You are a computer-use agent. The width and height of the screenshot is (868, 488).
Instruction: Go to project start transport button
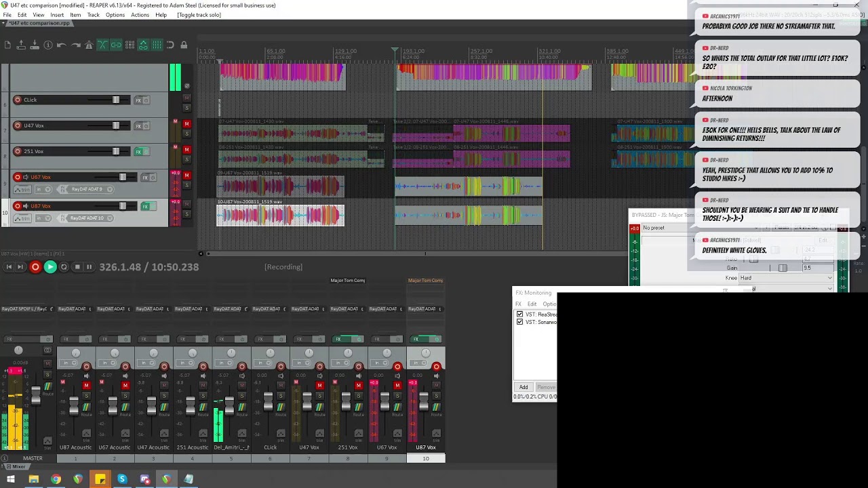[9, 267]
